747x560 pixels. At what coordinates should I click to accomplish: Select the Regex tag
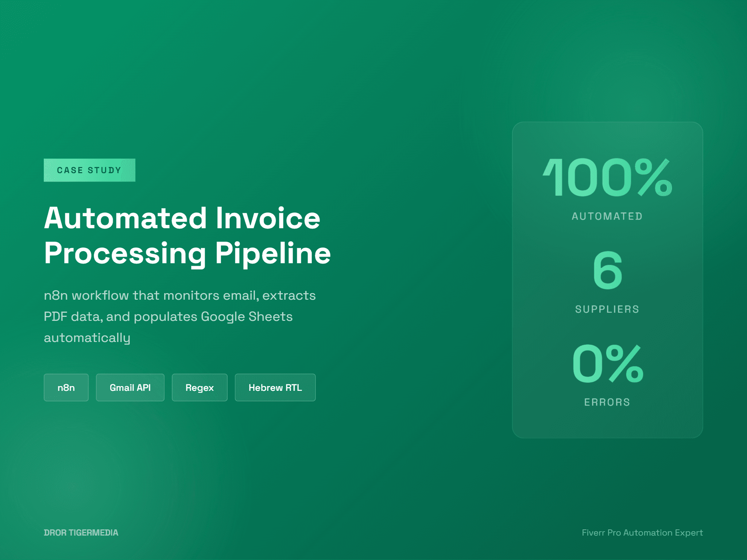[200, 388]
